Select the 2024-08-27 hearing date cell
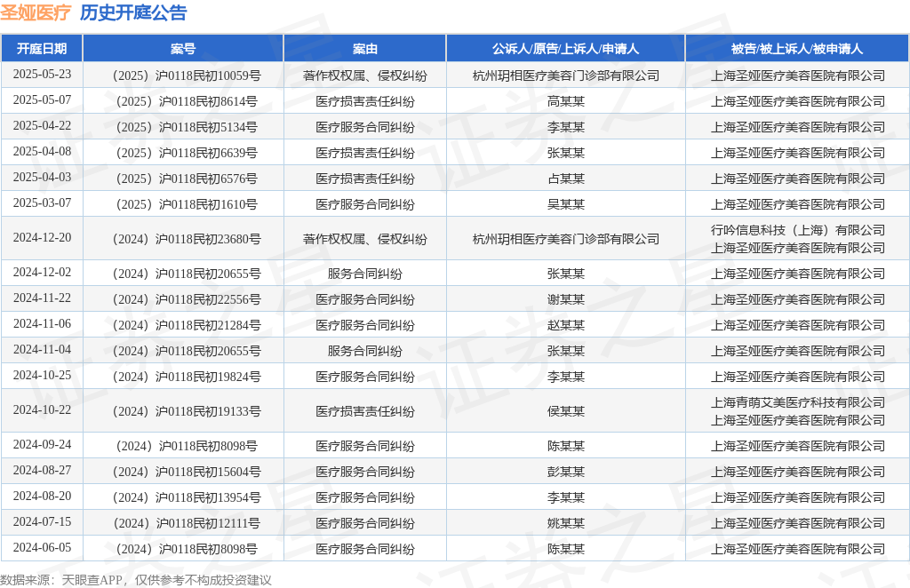Viewport: 910px width, 588px height. (x=42, y=471)
